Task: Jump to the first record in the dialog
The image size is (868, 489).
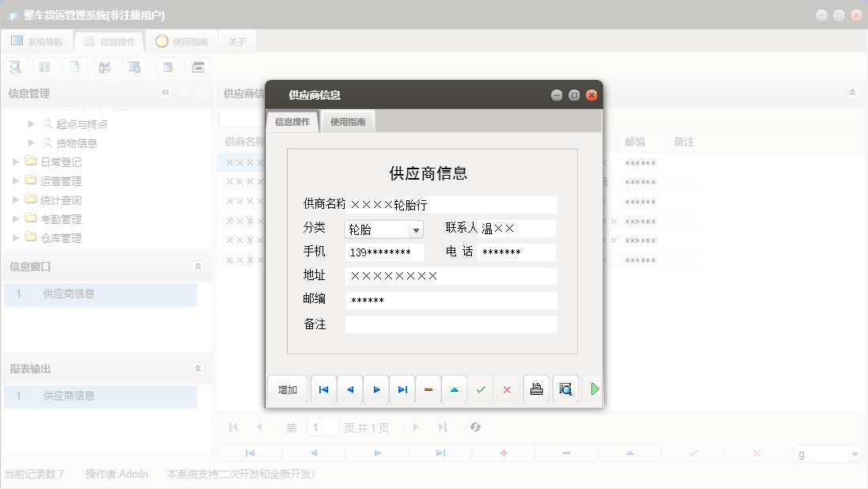Action: pyautogui.click(x=323, y=389)
